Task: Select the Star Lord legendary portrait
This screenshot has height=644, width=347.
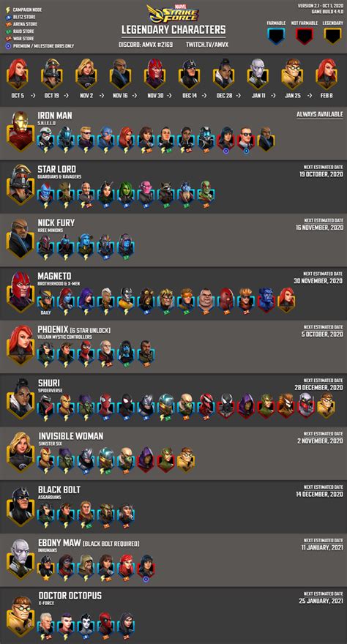Action: (20, 186)
